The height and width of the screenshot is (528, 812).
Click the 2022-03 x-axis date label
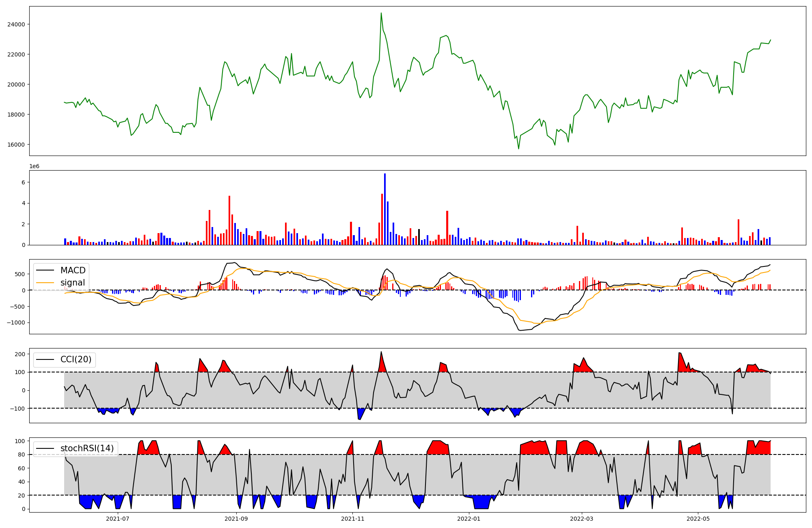click(x=582, y=519)
